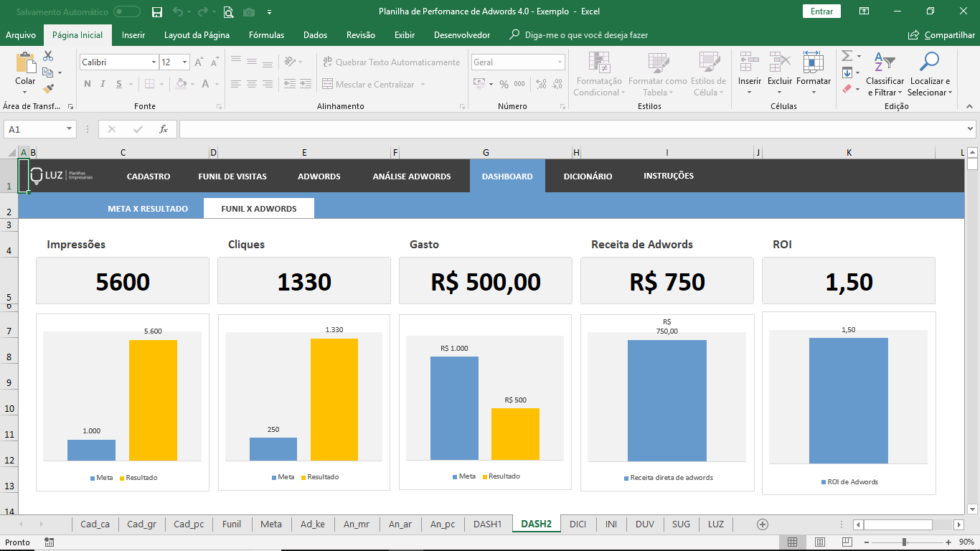Click the decrease font size icon
This screenshot has width=980, height=551.
click(215, 62)
